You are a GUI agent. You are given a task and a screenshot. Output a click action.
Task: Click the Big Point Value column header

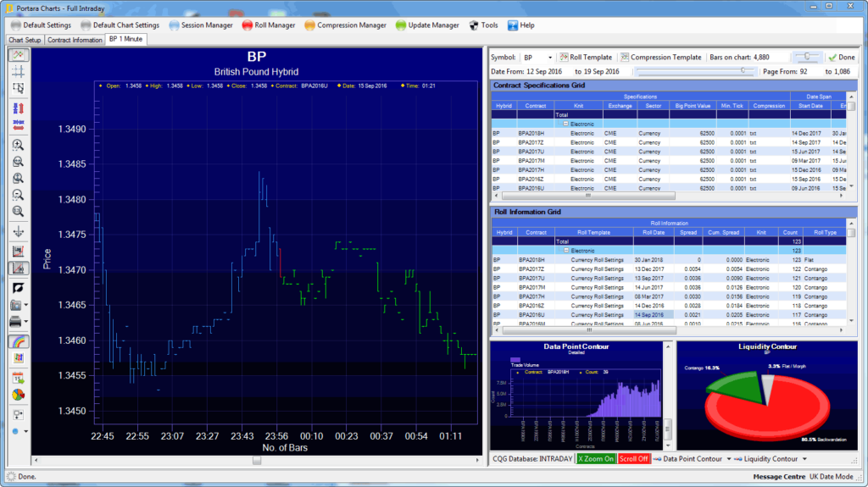pyautogui.click(x=693, y=106)
